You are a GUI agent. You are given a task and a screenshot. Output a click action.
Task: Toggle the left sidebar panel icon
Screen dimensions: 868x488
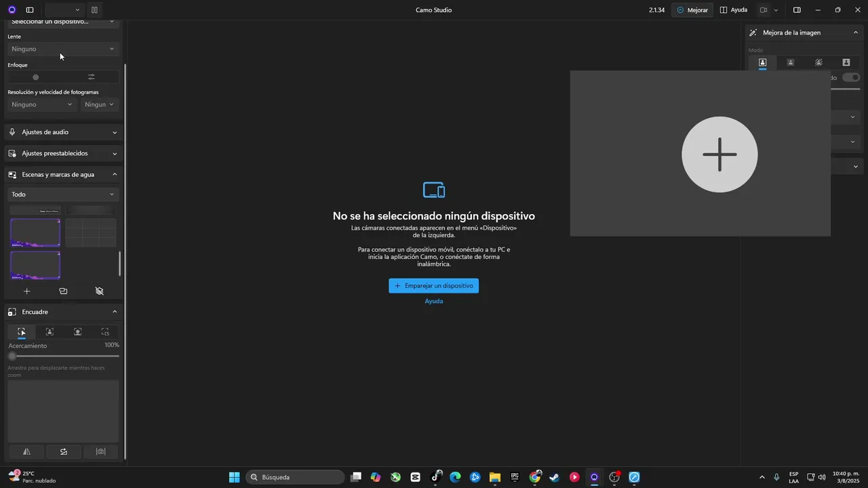pos(30,10)
